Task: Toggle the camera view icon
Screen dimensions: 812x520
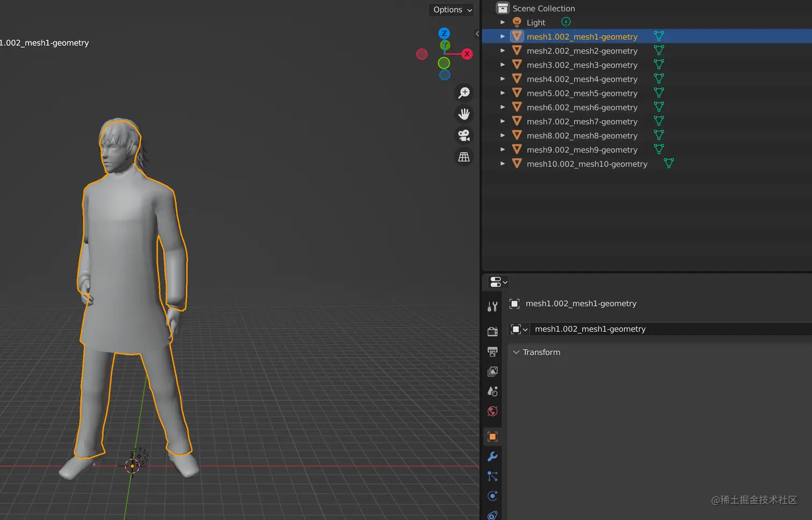Action: [x=464, y=135]
